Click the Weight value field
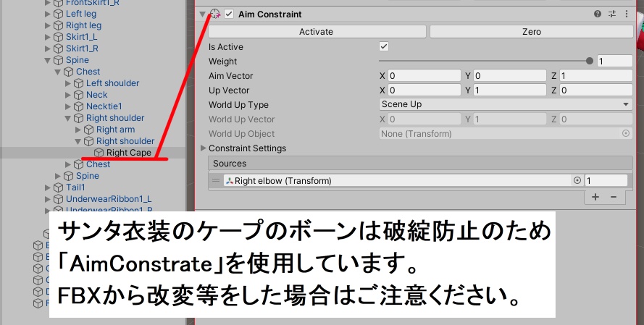Screen dimensions: 644x325 [614, 61]
